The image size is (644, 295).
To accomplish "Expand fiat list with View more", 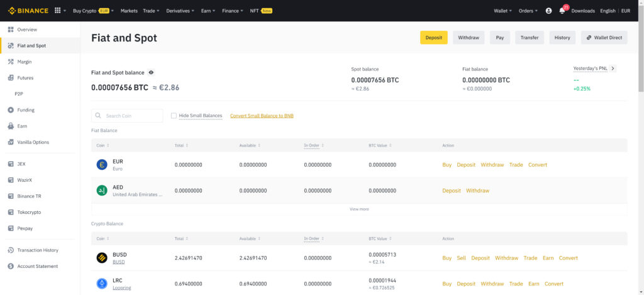I will (x=359, y=209).
